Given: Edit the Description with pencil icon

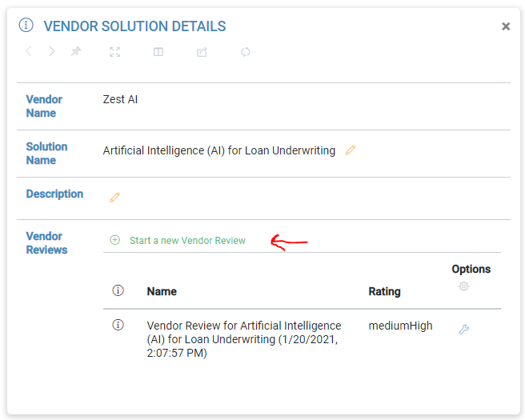Looking at the screenshot, I should point(114,197).
